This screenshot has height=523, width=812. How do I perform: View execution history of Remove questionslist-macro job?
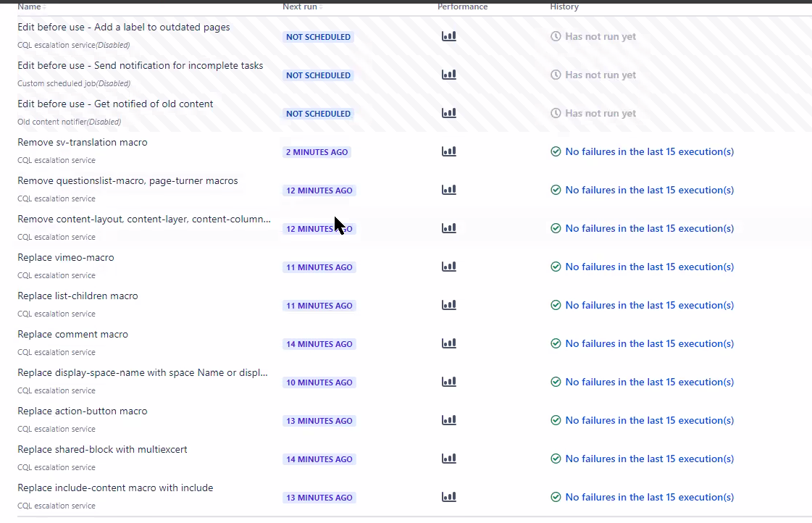coord(650,190)
